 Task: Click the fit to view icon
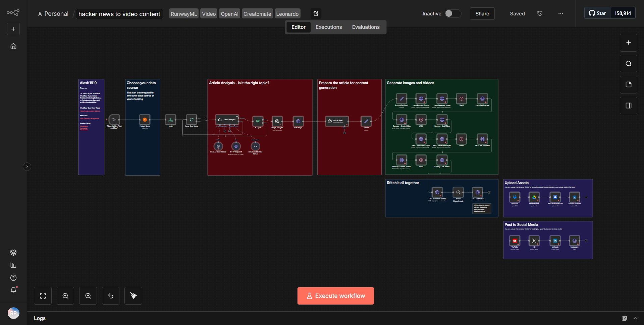pyautogui.click(x=43, y=296)
